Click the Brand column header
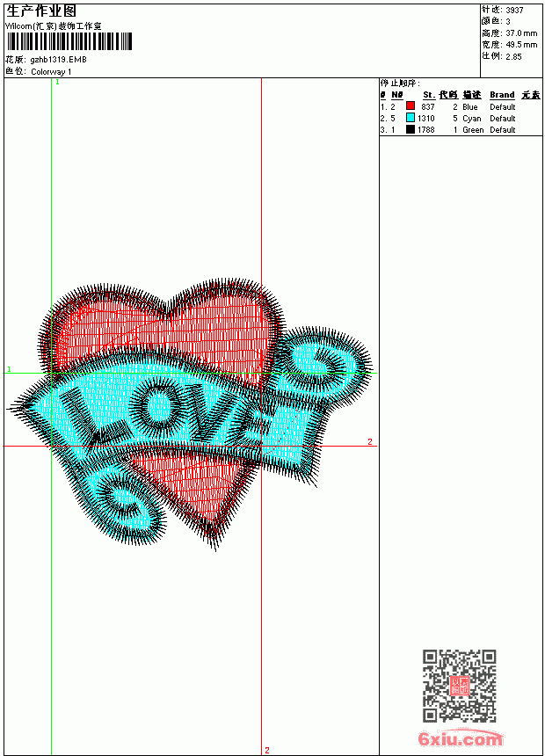The width and height of the screenshot is (545, 756). click(502, 95)
